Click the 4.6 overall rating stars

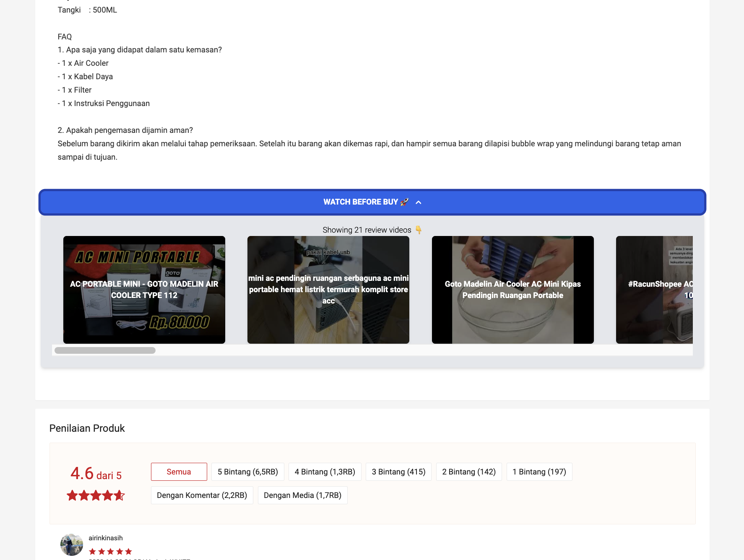(96, 495)
